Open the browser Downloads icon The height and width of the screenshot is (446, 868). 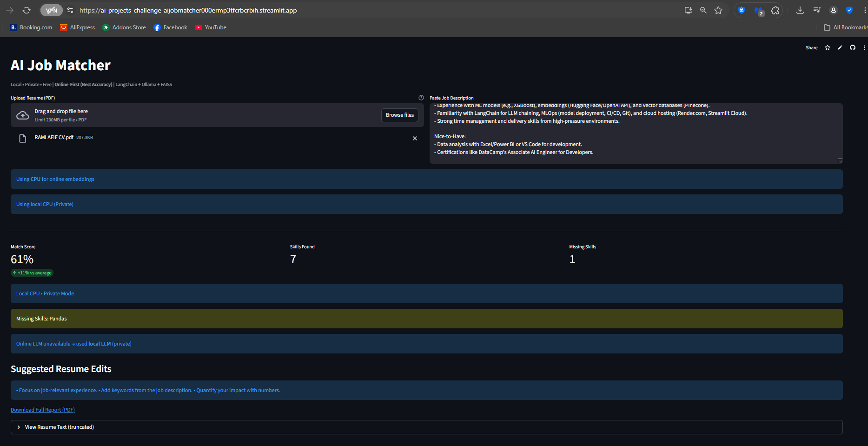[800, 10]
